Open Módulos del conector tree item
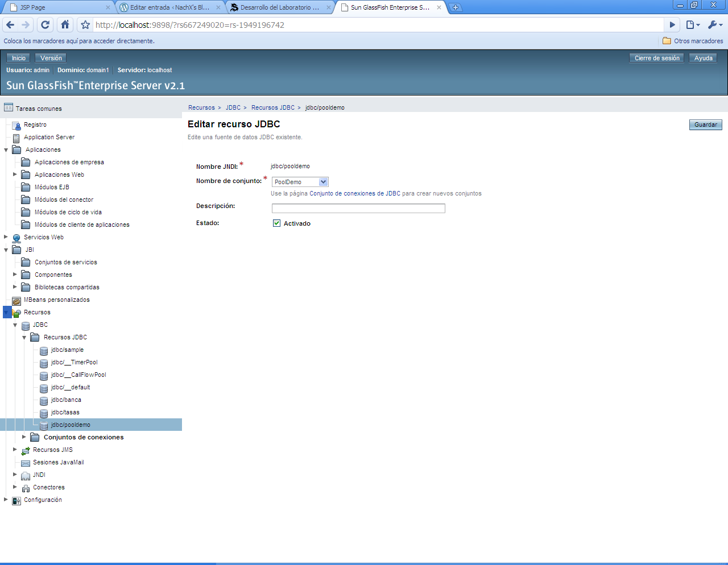The height and width of the screenshot is (565, 728). (x=64, y=200)
